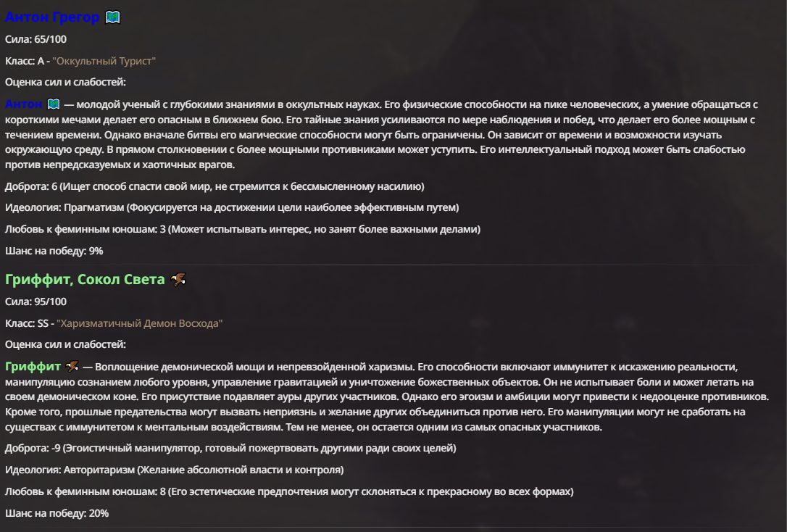Click the Доброта: 6 line for Антон
Screen dimensions: 787x532
(215, 186)
